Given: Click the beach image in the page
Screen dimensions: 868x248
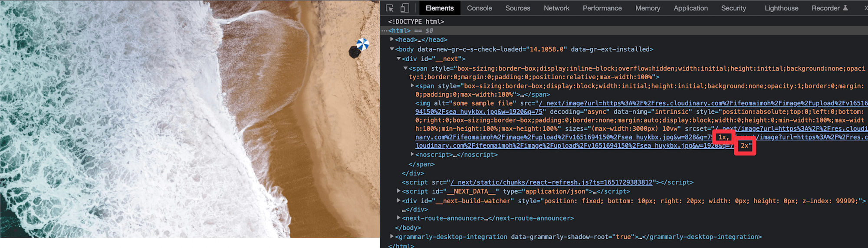Looking at the screenshot, I should [190, 119].
